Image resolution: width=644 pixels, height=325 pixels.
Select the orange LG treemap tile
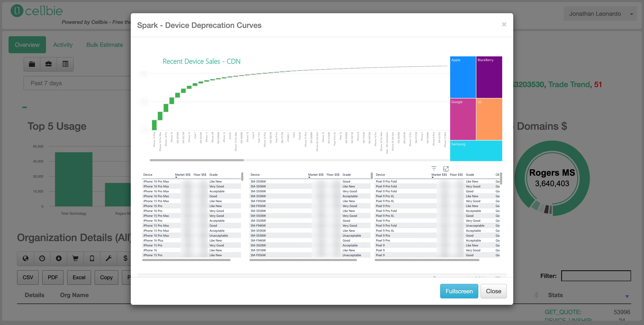tap(489, 119)
